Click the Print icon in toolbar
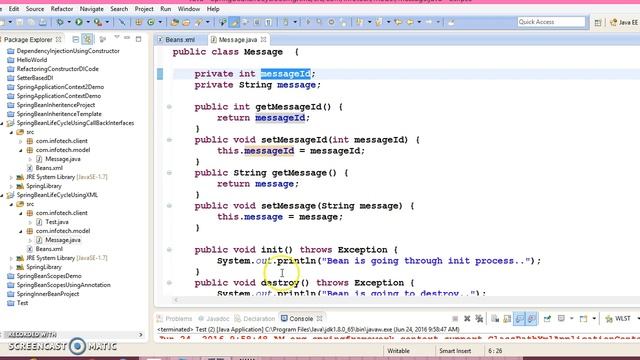This screenshot has height=360, width=640. (43, 22)
